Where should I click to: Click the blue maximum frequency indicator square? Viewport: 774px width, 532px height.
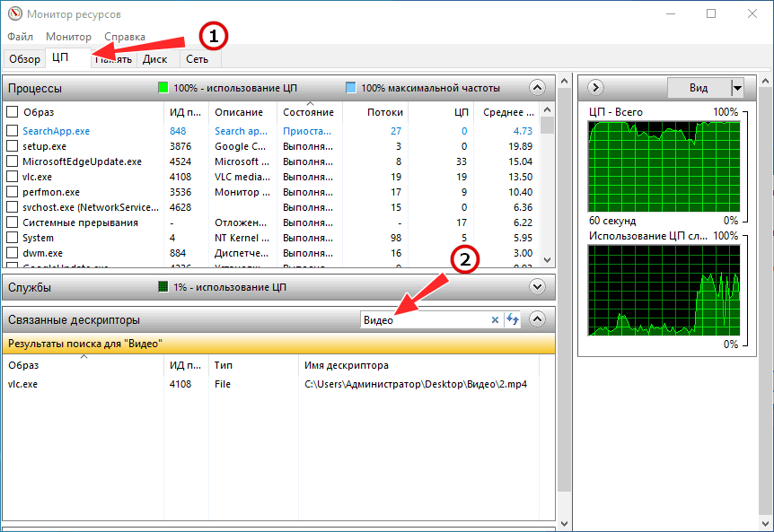pyautogui.click(x=350, y=88)
